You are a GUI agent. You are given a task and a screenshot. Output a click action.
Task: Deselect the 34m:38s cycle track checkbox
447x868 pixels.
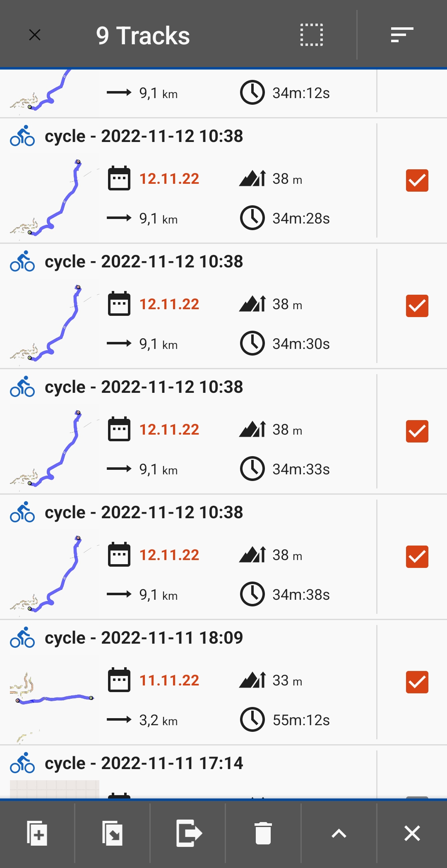[417, 557]
